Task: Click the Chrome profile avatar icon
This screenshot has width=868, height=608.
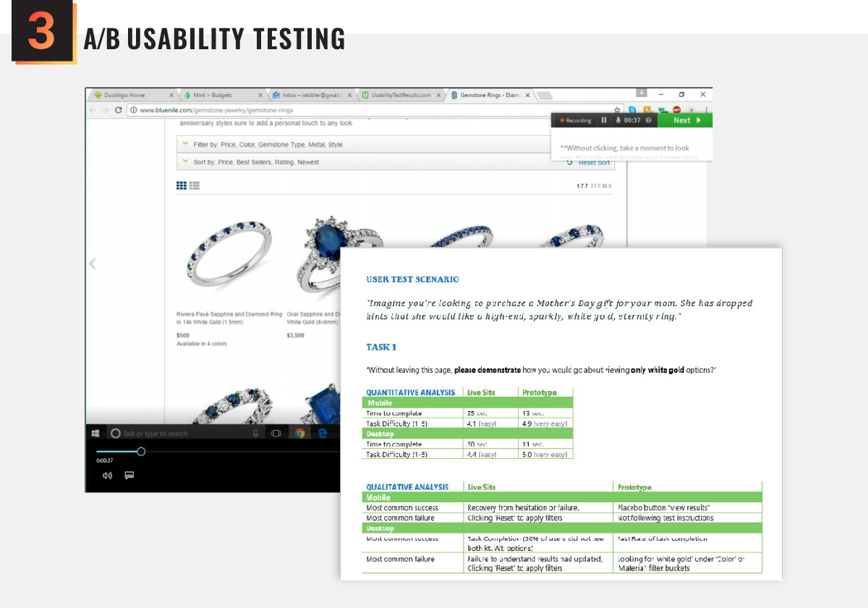Action: coord(642,93)
